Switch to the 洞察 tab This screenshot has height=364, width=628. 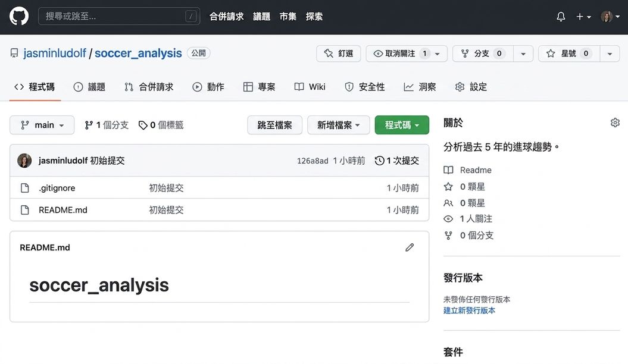pos(420,87)
